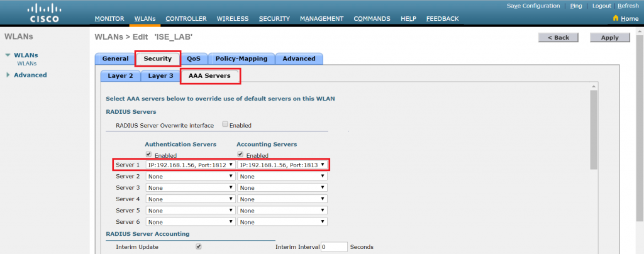Click the vertical scrollbar in settings pane

tap(594, 170)
